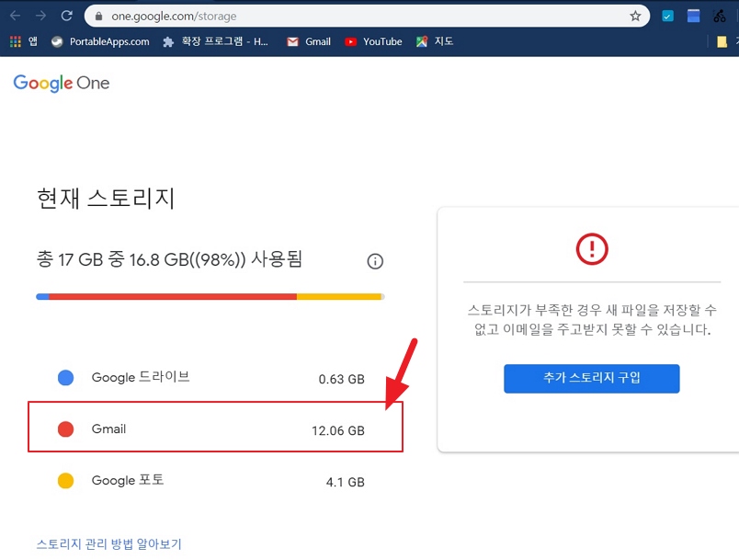Open the blue window extension icon
This screenshot has height=560, width=739.
click(x=693, y=16)
